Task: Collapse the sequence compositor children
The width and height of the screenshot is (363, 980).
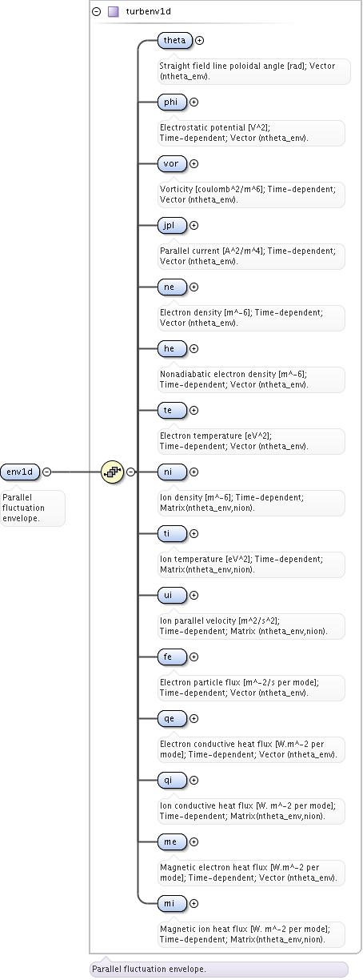Action: 130,472
